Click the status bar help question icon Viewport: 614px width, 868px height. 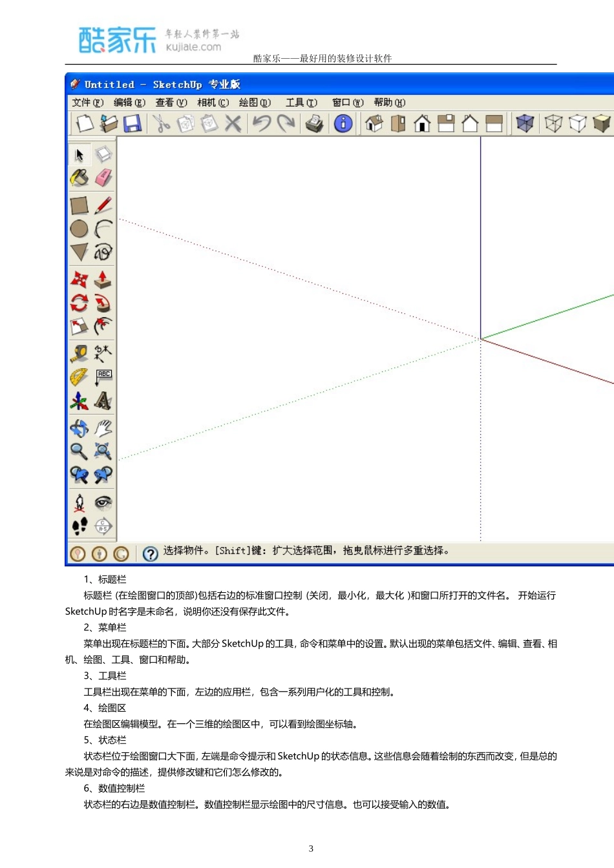(x=150, y=553)
